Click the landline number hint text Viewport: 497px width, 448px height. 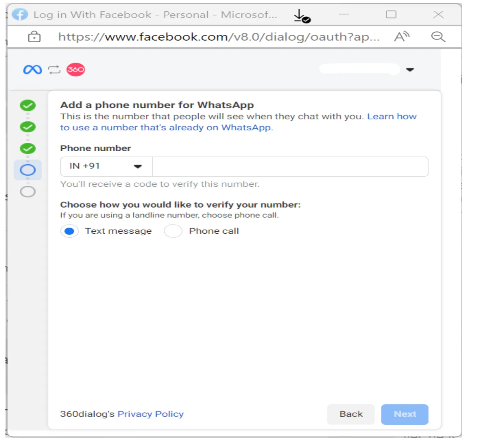point(169,215)
